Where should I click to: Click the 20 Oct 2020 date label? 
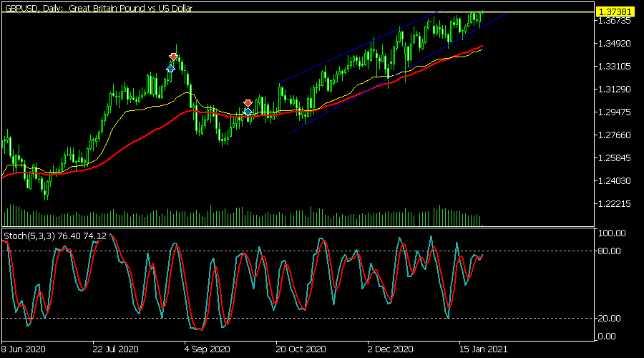click(299, 349)
